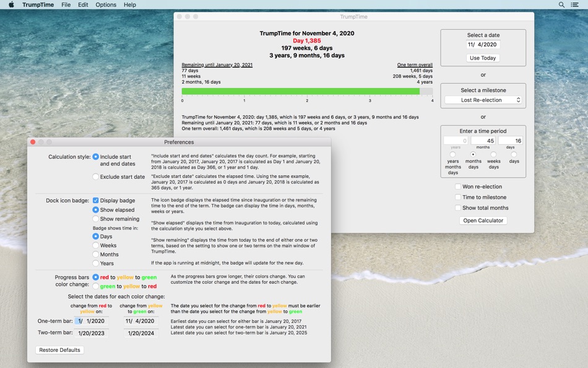Choose green to yellow to red
The width and height of the screenshot is (588, 368).
coord(95,286)
